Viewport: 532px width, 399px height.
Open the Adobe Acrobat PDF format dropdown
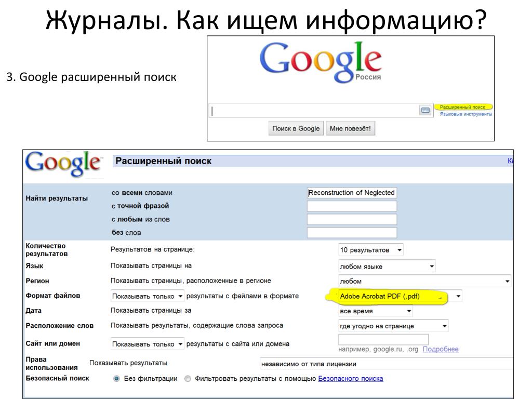point(401,296)
